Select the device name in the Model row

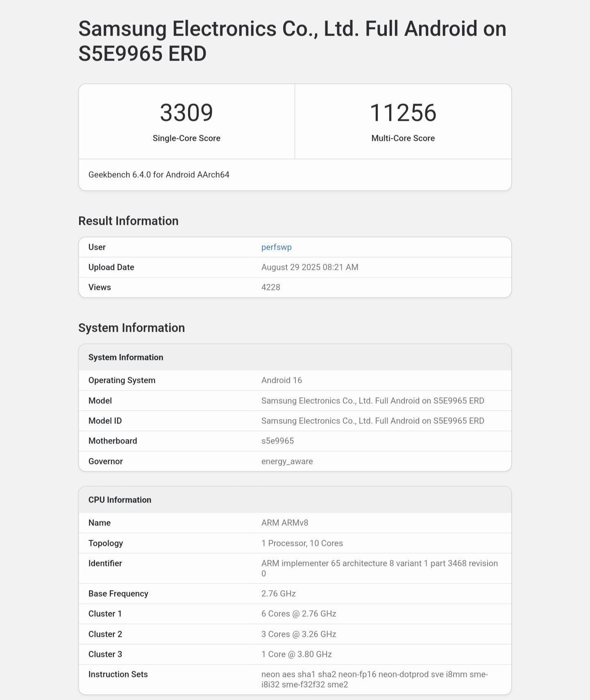(x=373, y=401)
